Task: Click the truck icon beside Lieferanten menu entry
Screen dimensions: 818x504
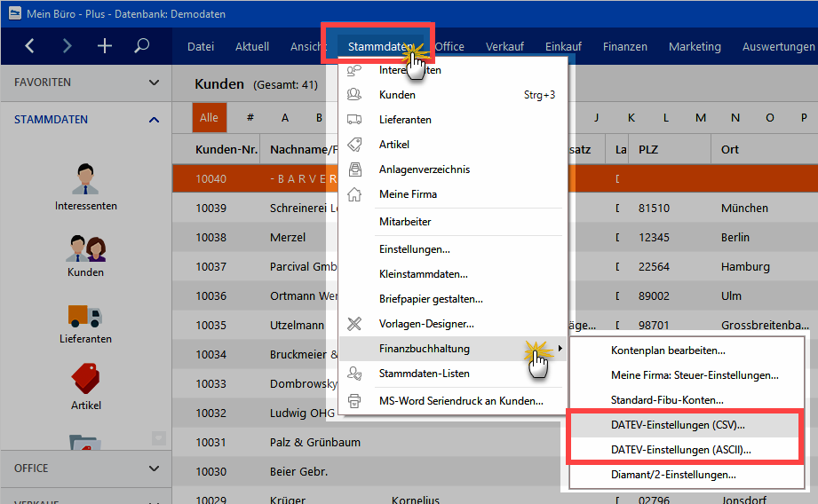Action: (x=354, y=120)
